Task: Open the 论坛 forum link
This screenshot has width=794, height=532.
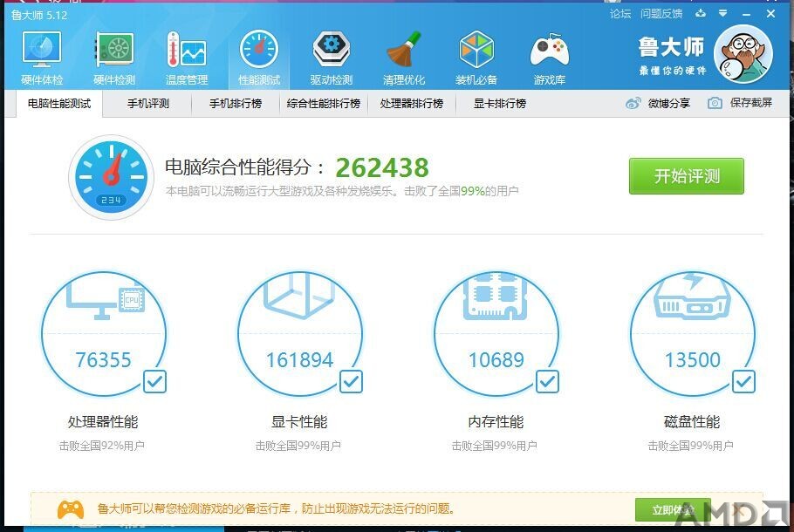Action: click(620, 14)
